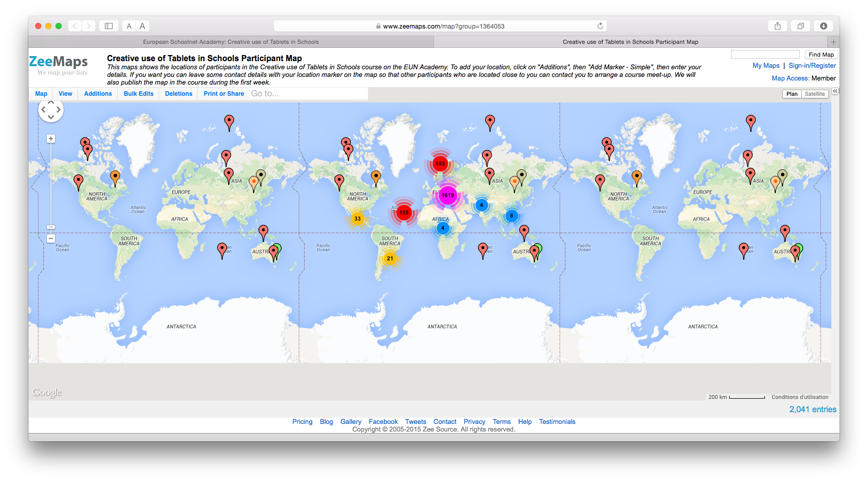The height and width of the screenshot is (482, 868).
Task: Open the Print or Share menu
Action: pos(224,94)
